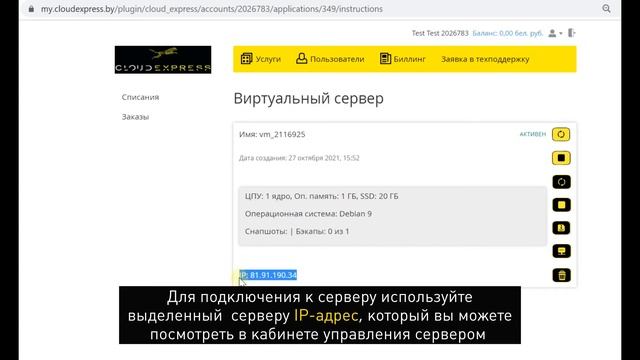The width and height of the screenshot is (640, 360).
Task: Click the black button with yellow square
Action: (x=561, y=205)
